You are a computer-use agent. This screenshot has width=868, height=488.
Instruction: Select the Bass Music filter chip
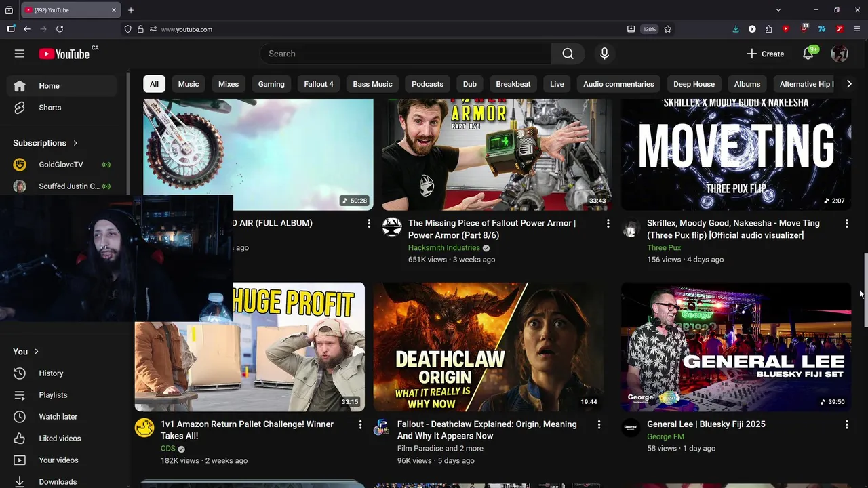click(372, 84)
